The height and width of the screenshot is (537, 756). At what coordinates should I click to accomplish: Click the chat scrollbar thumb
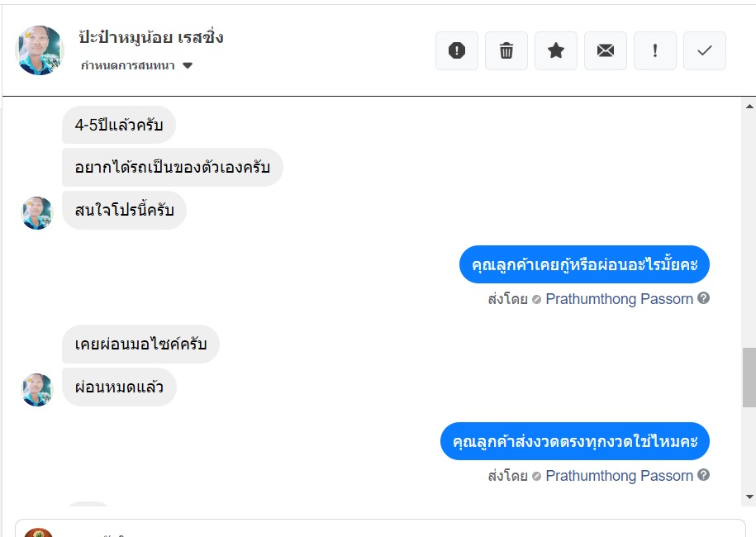click(749, 377)
